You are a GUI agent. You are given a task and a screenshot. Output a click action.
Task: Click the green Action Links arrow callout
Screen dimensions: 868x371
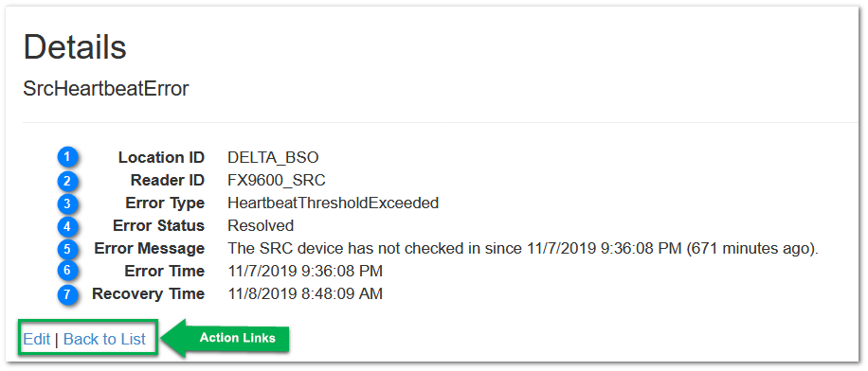(x=228, y=338)
